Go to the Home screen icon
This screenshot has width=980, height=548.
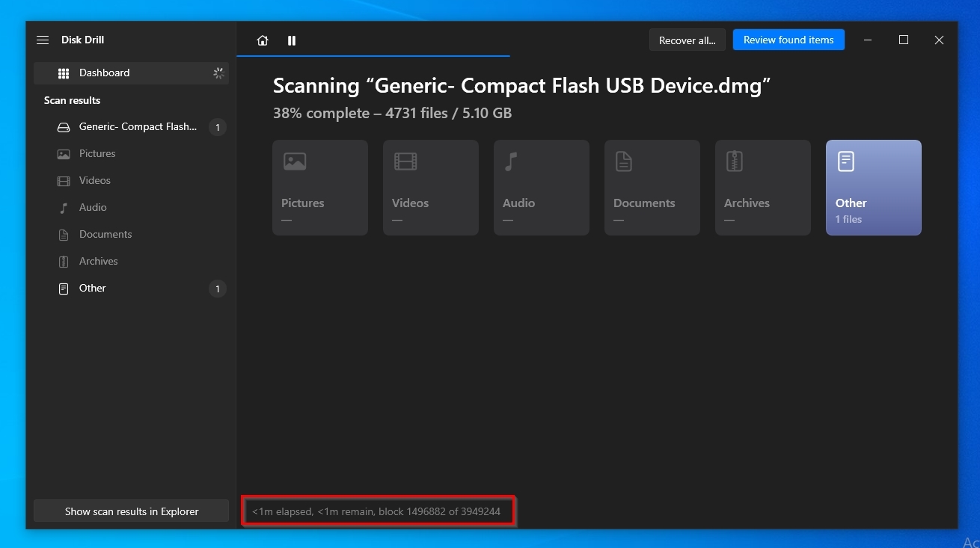(x=263, y=40)
